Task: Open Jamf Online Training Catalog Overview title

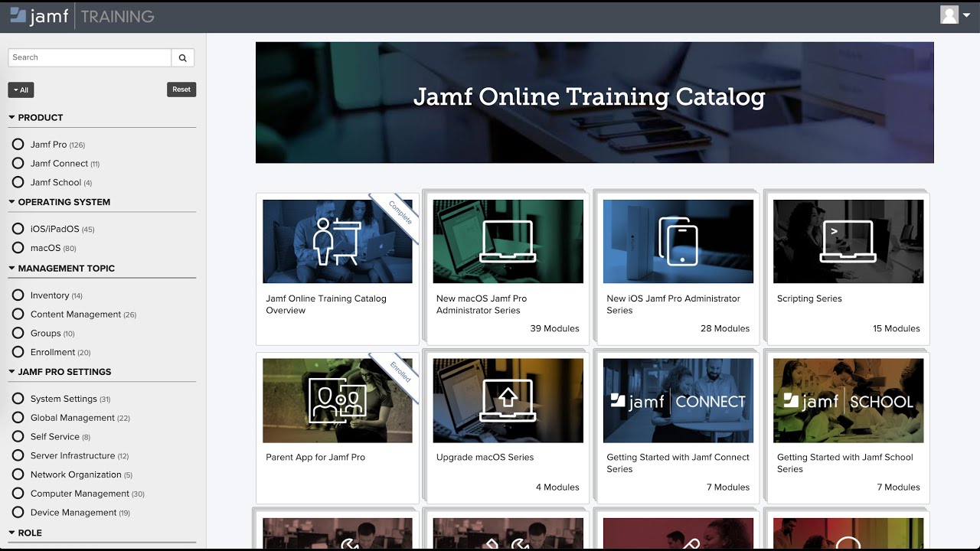Action: (x=326, y=305)
